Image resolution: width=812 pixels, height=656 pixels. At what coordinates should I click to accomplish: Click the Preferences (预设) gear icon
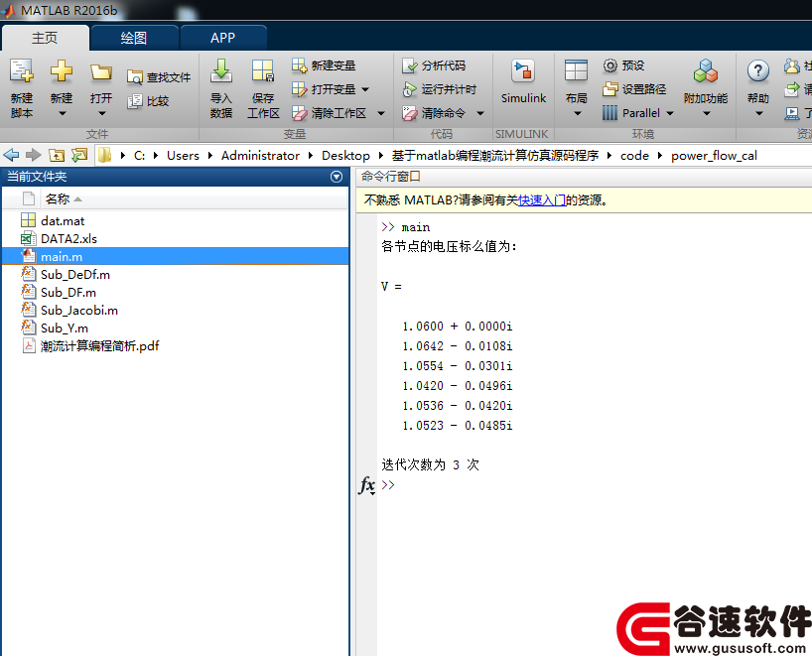pyautogui.click(x=610, y=66)
